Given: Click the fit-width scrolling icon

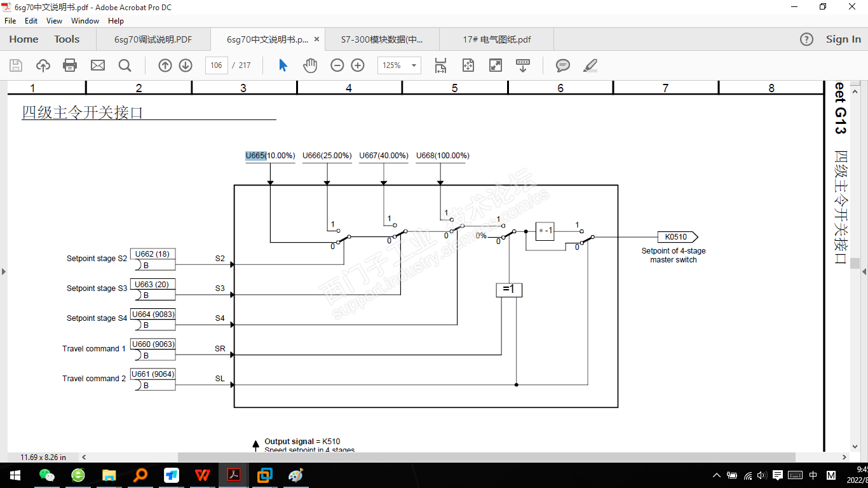Looking at the screenshot, I should [441, 65].
